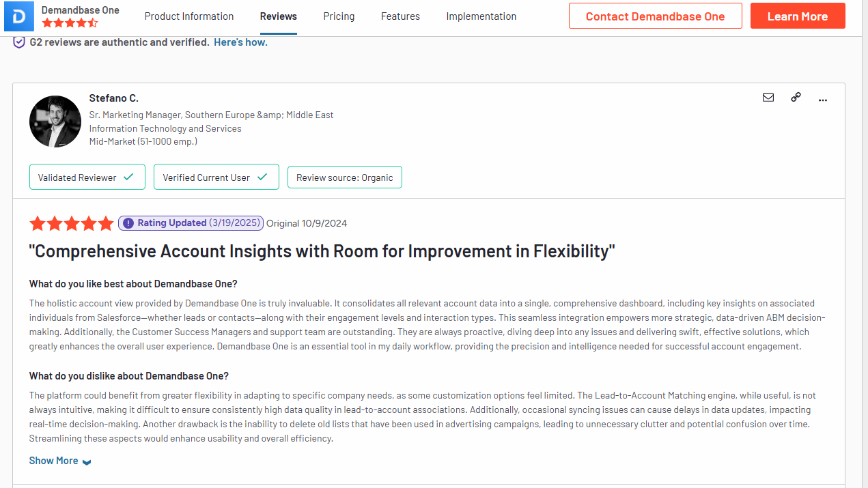Screen dimensions: 868x488
Task: Click the reviewer name Stefano C.
Action: click(x=113, y=98)
